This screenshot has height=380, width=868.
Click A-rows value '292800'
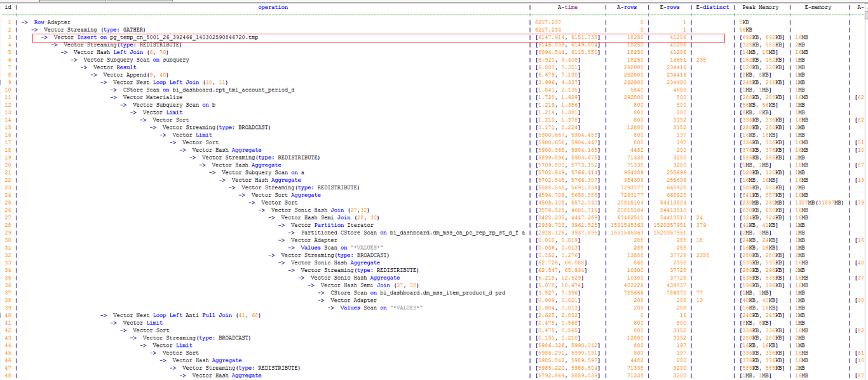click(x=634, y=98)
